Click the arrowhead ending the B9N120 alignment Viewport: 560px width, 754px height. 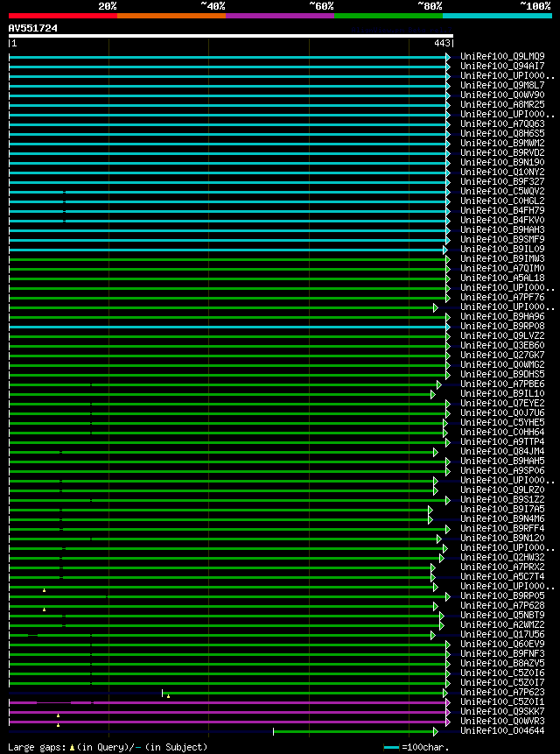[x=439, y=539]
